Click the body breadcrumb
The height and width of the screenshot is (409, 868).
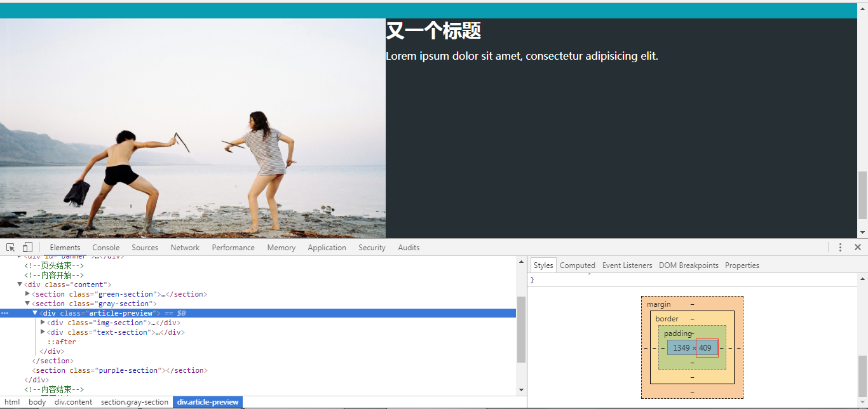pyautogui.click(x=37, y=402)
